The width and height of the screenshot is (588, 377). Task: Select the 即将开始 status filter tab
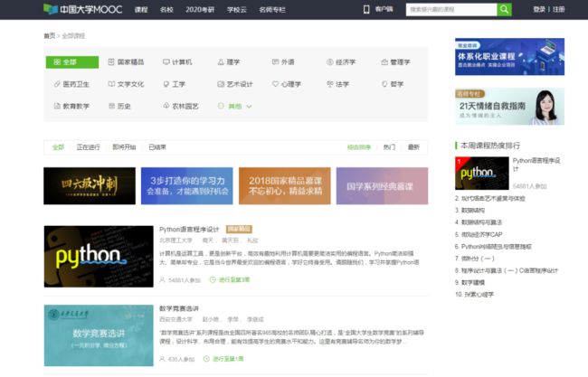pyautogui.click(x=124, y=147)
